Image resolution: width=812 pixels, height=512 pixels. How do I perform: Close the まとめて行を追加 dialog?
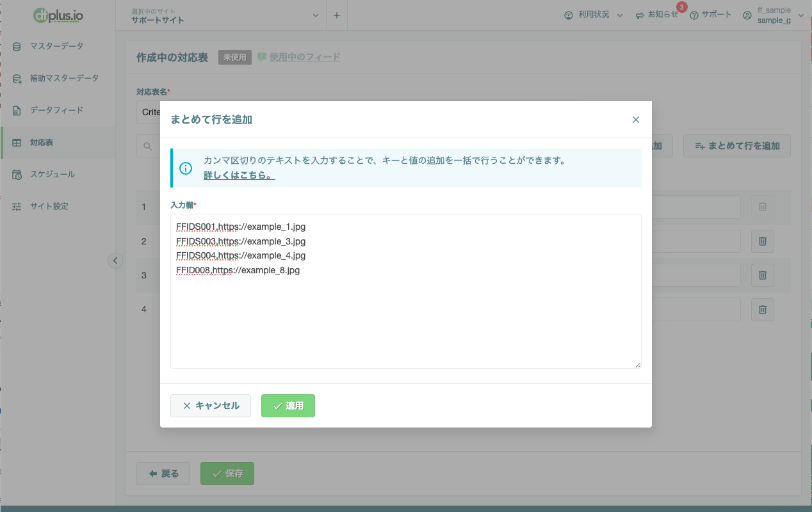[x=636, y=120]
